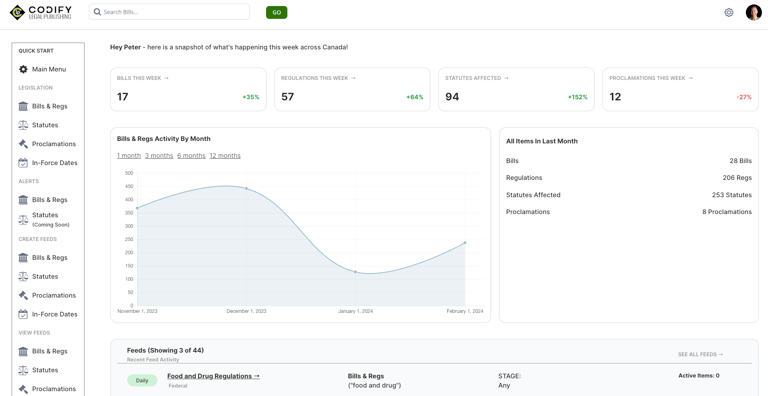Click the "206 Regs" value
The height and width of the screenshot is (396, 768).
pos(737,177)
